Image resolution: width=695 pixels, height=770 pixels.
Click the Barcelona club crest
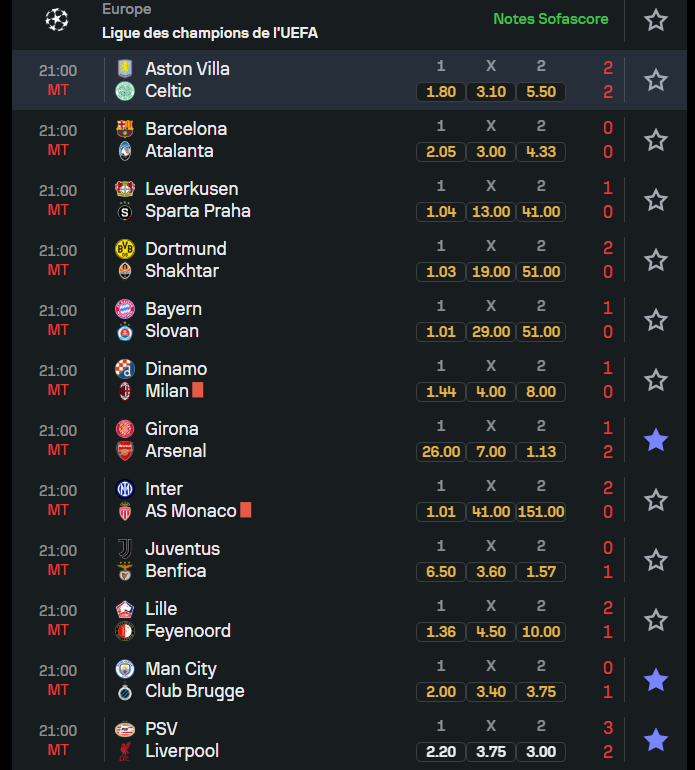point(125,129)
